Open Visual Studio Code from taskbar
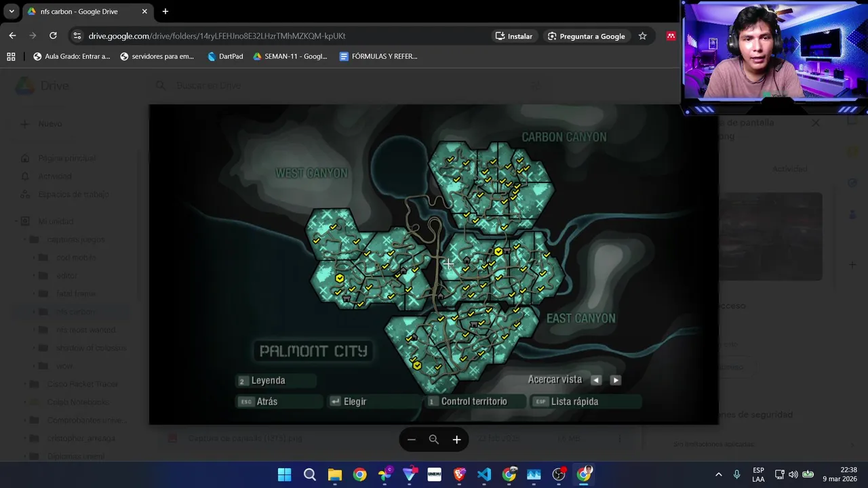 (x=484, y=474)
